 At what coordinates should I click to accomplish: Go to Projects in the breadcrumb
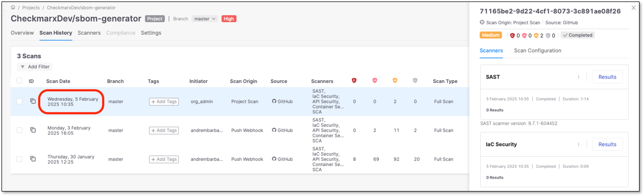tap(31, 8)
